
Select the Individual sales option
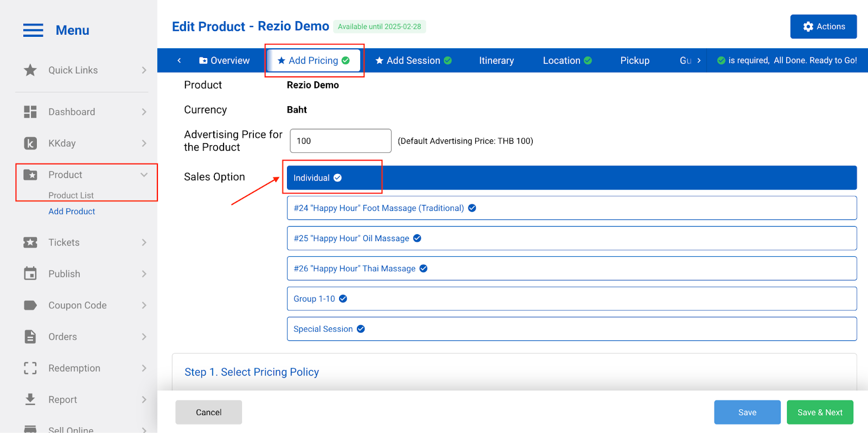572,178
